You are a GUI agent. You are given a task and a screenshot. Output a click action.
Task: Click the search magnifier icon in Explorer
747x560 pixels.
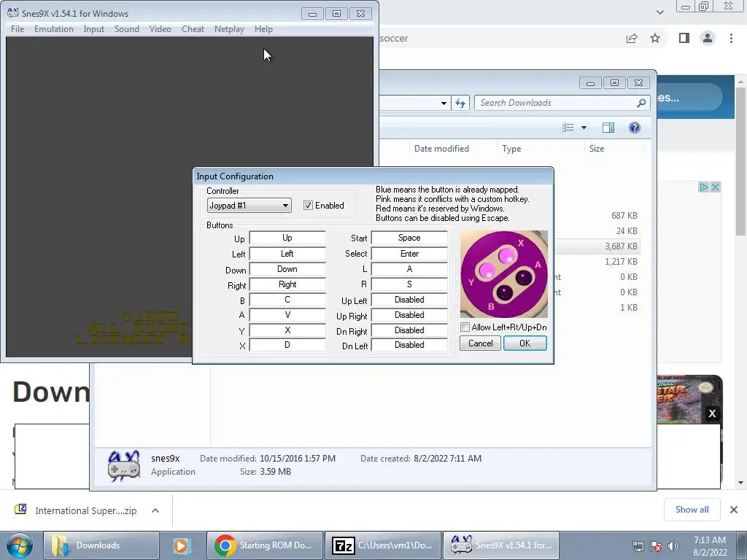coord(642,103)
